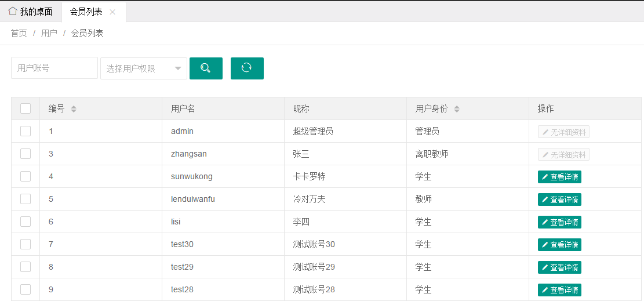
Task: Select the checkbox for zhangsan row
Action: (26, 154)
